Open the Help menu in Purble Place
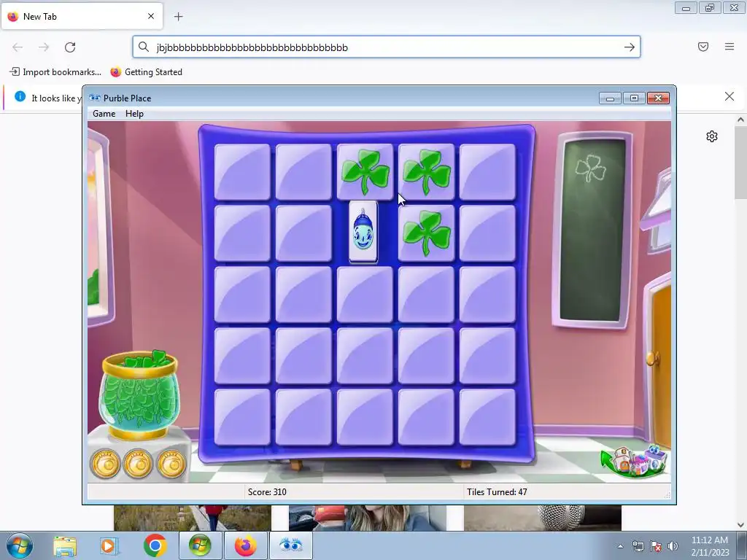Image resolution: width=747 pixels, height=560 pixels. (x=134, y=114)
